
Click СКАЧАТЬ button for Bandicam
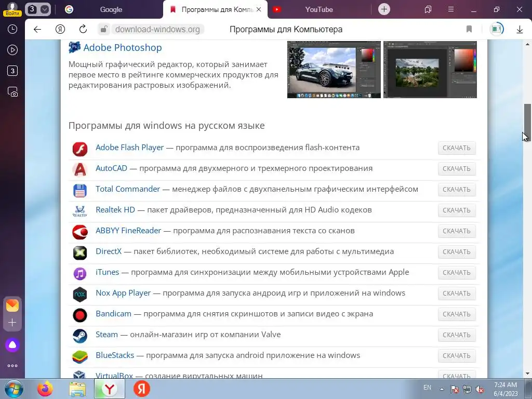point(457,314)
